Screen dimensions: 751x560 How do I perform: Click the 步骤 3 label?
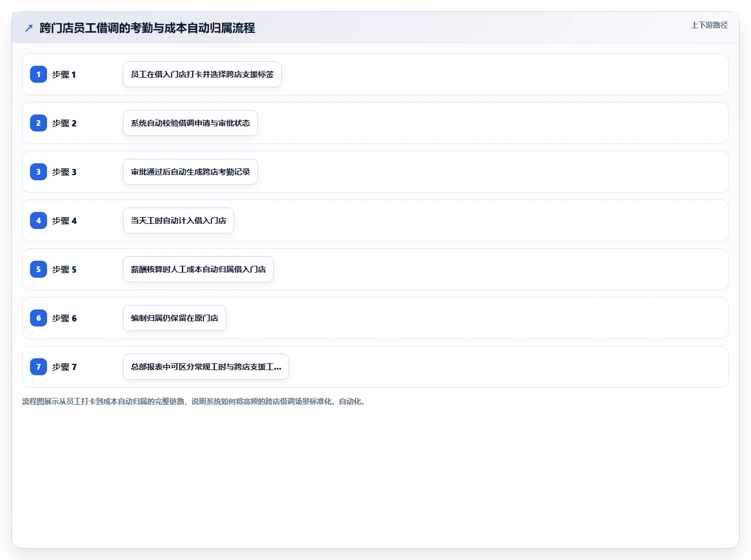pyautogui.click(x=64, y=172)
